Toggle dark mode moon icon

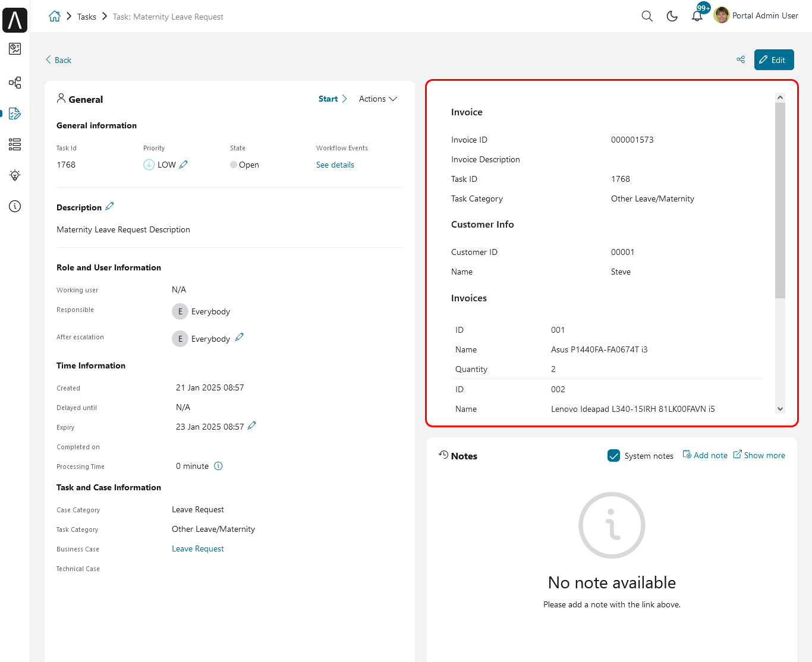pos(672,16)
